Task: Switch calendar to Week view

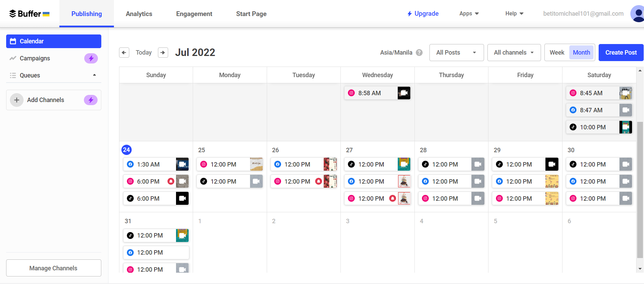Action: [x=557, y=53]
